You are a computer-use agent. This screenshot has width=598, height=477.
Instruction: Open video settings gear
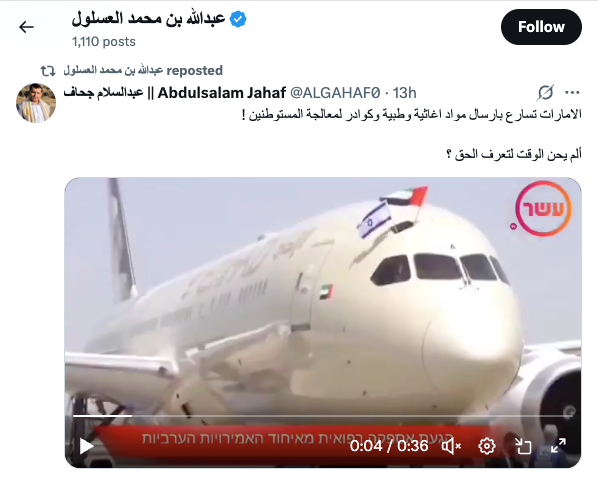pos(487,446)
